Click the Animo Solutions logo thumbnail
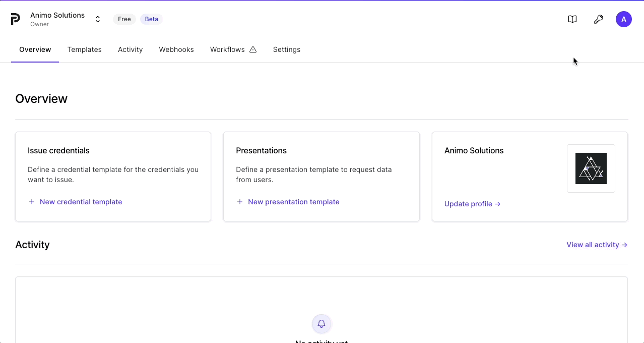644x343 pixels. [x=591, y=168]
